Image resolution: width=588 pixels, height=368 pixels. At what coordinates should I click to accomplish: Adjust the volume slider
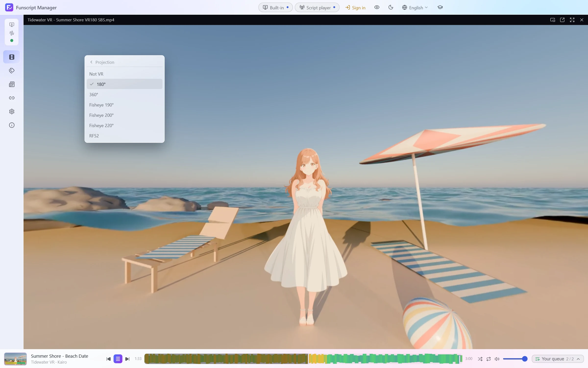(515, 359)
